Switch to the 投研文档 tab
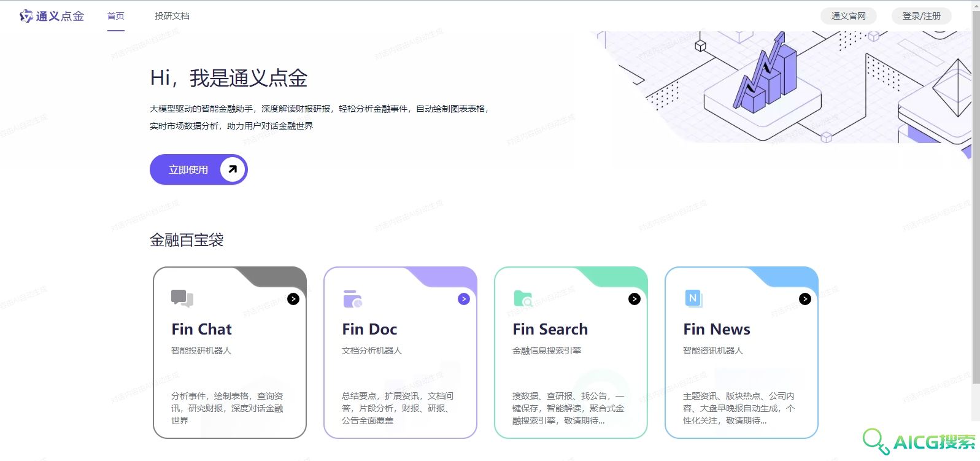This screenshot has width=980, height=461. click(172, 16)
